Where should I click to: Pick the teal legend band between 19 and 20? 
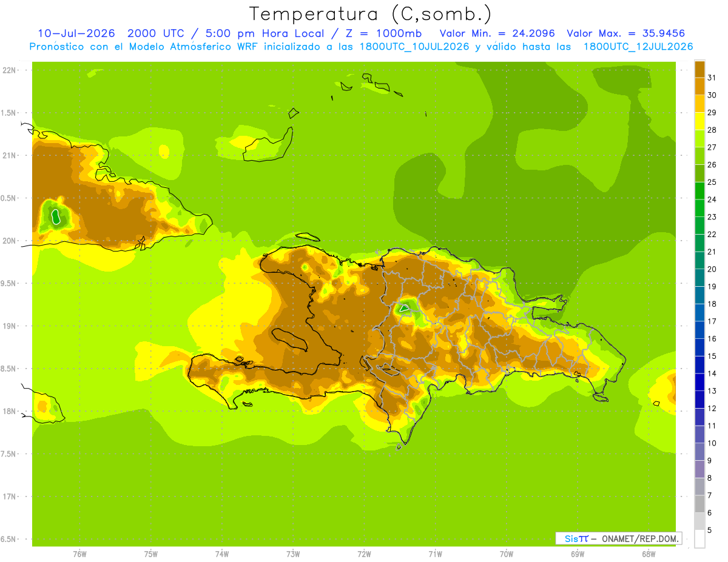point(699,277)
